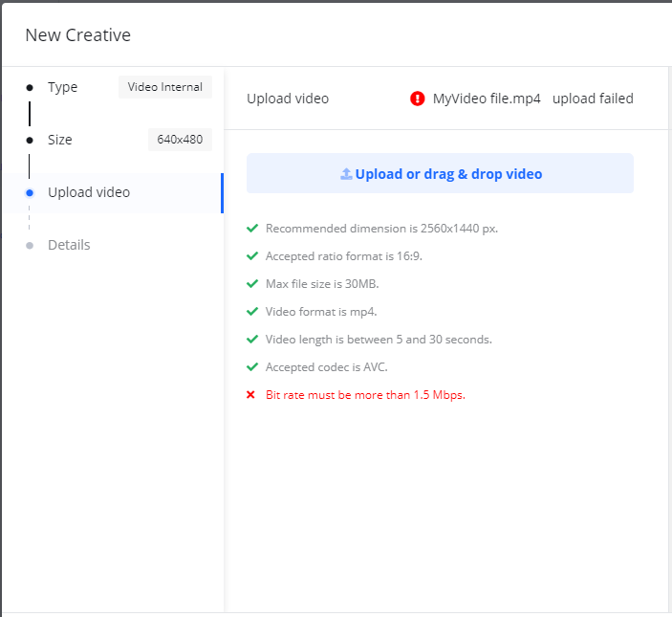Click green checkmark next to Accepted ratio format
Image resolution: width=672 pixels, height=617 pixels.
coord(252,256)
